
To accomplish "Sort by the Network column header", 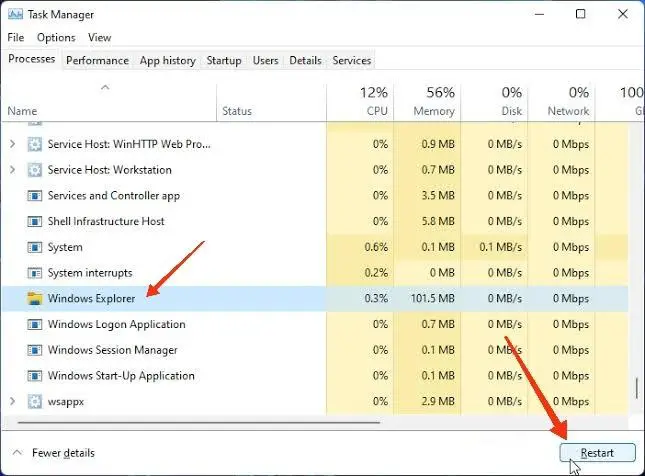I will [561, 103].
